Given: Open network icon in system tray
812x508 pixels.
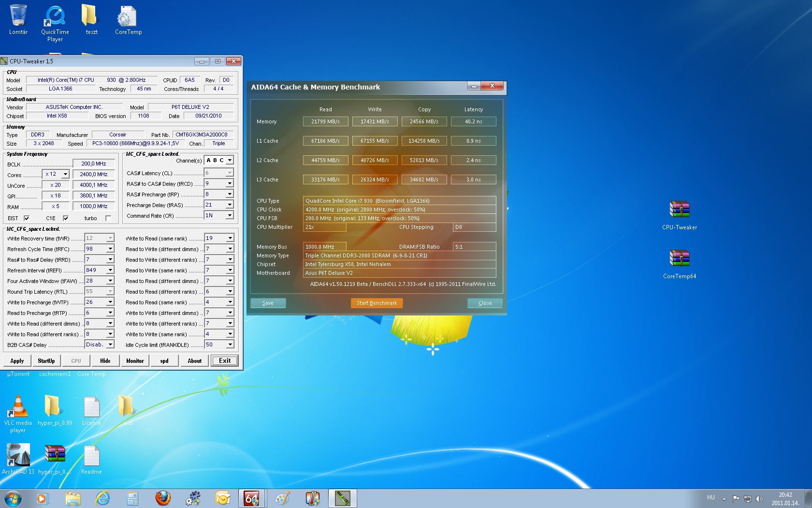Looking at the screenshot, I should pyautogui.click(x=748, y=498).
